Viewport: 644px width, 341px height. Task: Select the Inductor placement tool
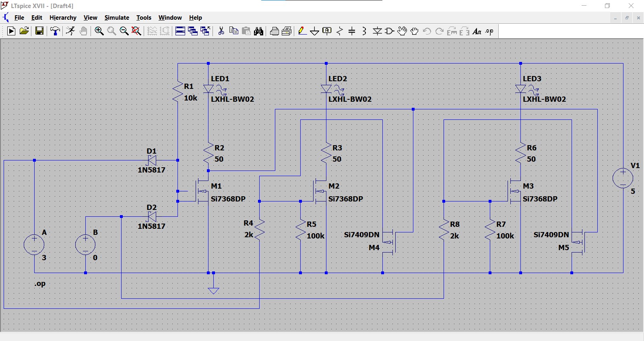pyautogui.click(x=364, y=31)
